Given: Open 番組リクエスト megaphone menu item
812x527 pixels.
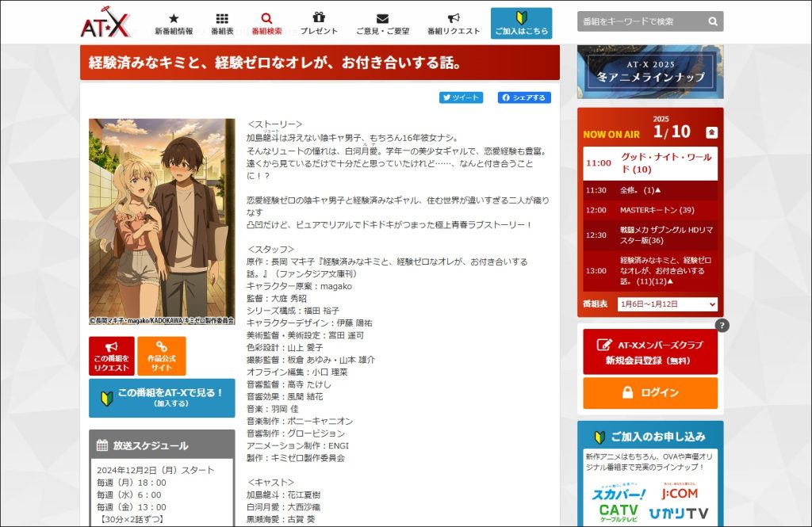Looking at the screenshot, I should coord(454,25).
